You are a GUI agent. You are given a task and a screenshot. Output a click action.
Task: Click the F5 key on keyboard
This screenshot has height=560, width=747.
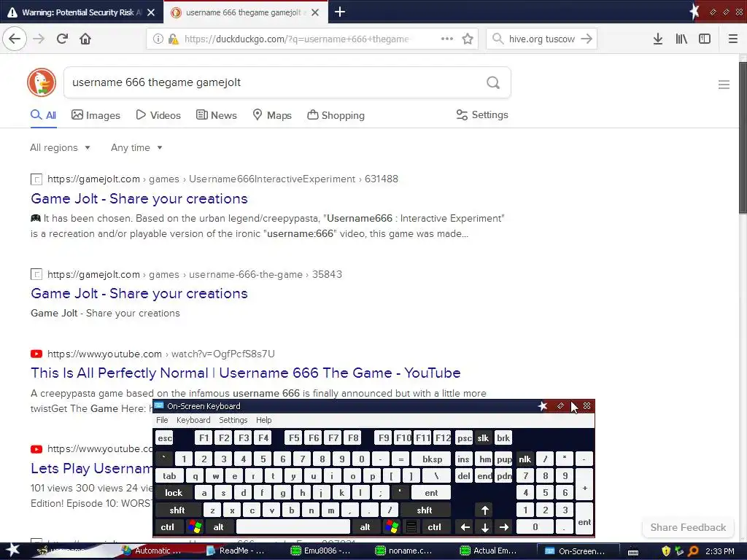(294, 438)
